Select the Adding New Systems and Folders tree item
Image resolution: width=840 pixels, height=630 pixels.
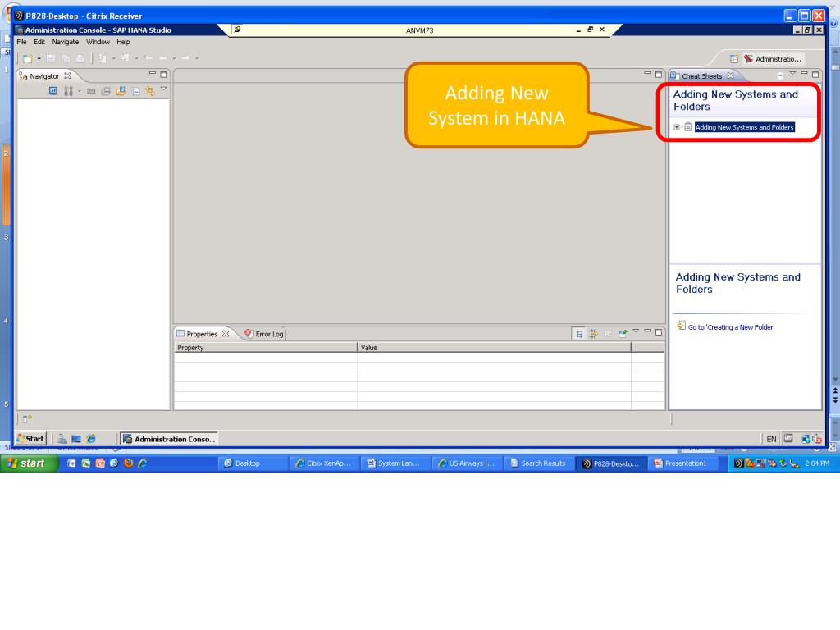[745, 127]
